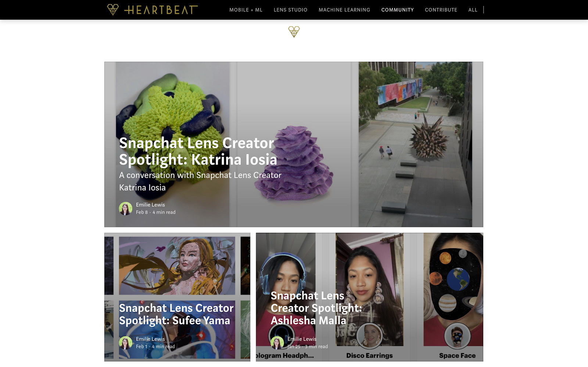Open Snapchat Lens Creator Spotlight: Katrina Iosia title
Viewport: 588px width, 367px height.
point(198,151)
